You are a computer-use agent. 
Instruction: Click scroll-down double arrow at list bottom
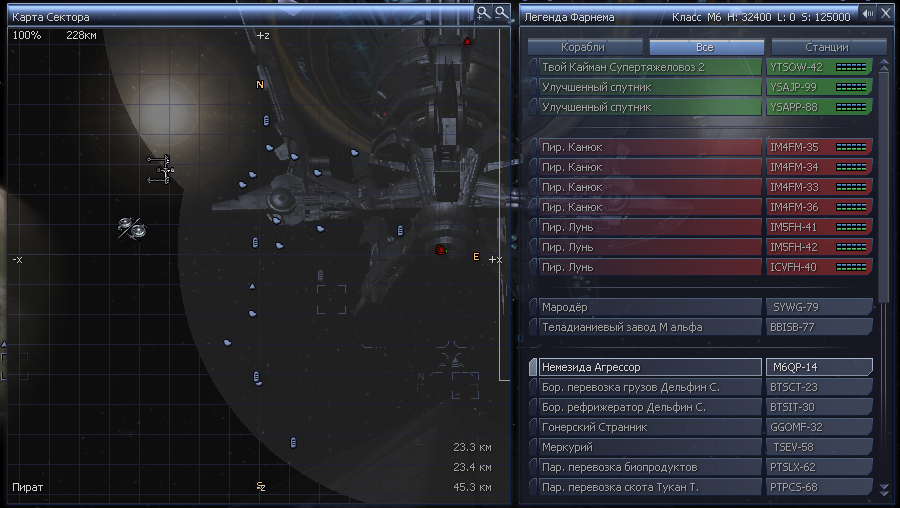(884, 488)
